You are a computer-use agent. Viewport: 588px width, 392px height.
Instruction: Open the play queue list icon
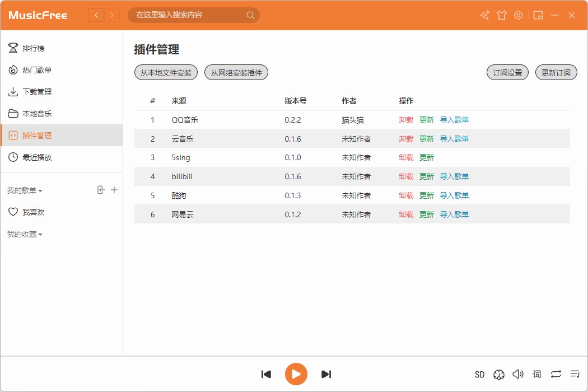tap(575, 374)
